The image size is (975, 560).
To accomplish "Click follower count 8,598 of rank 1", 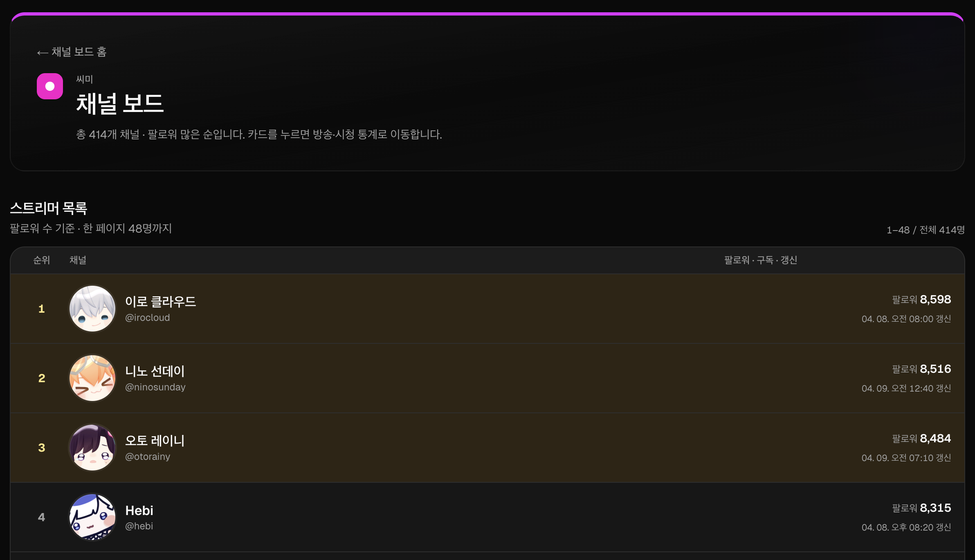I will [x=935, y=300].
